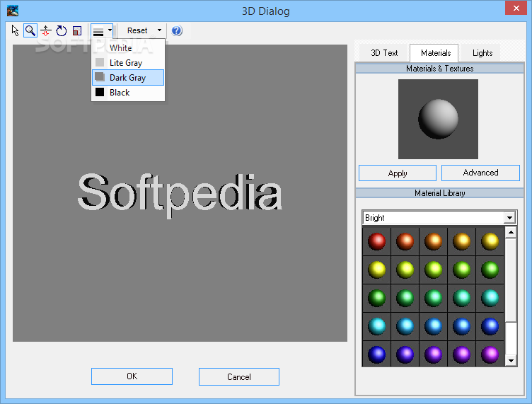Choose Lite Gray background option
Screen dimensions: 532x404
[128, 63]
